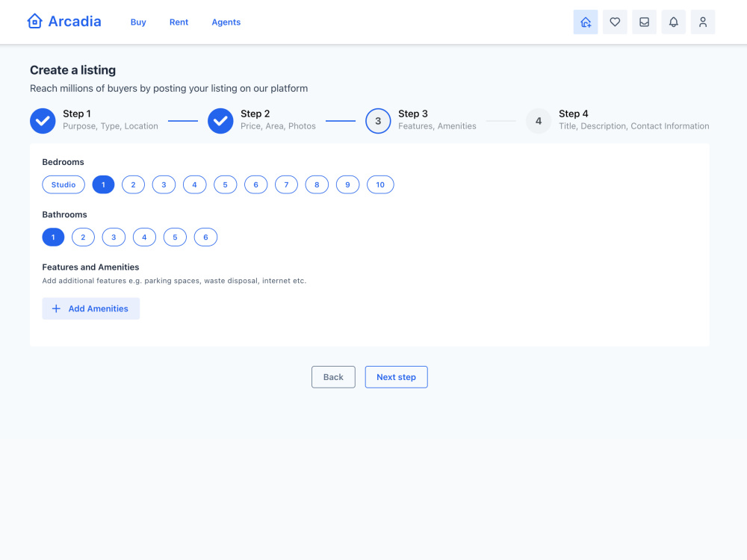Click 'Price, Area, Photos' step text
747x560 pixels.
pyautogui.click(x=278, y=126)
